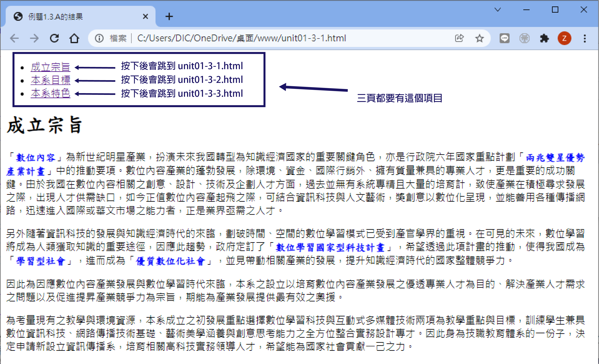This screenshot has height=364, width=599.
Task: Click the address bar URL
Action: tap(241, 38)
